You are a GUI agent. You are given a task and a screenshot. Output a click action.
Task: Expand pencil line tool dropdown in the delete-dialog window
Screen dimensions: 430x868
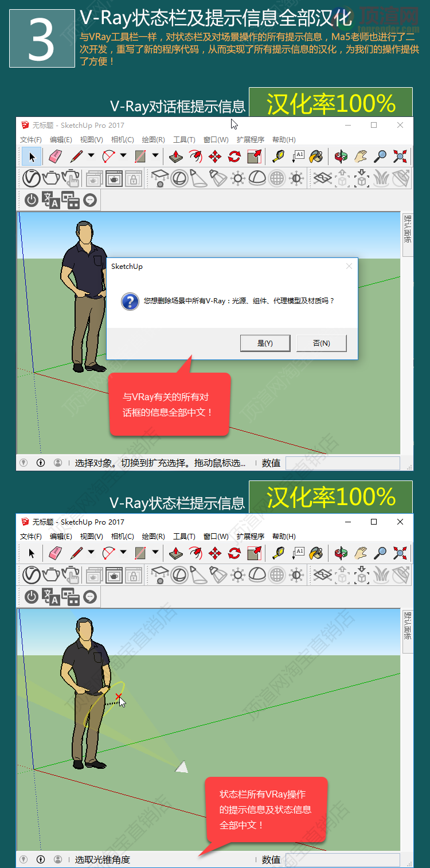(91, 155)
